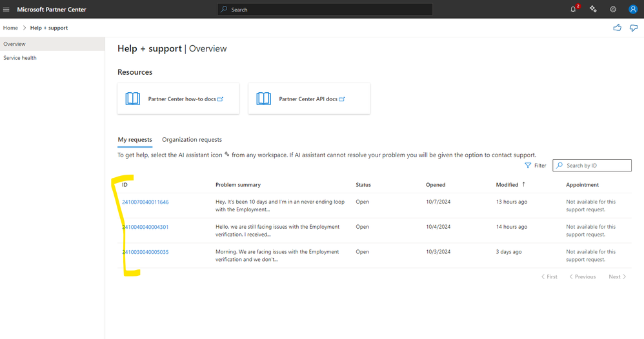The height and width of the screenshot is (339, 644).
Task: Sort by the Opened column header
Action: tap(436, 185)
